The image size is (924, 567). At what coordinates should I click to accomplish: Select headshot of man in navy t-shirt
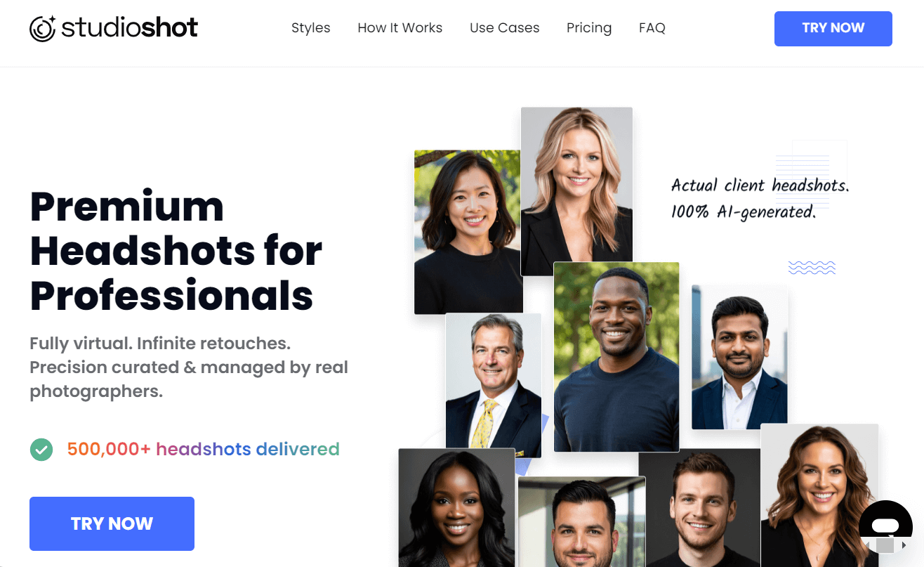pos(616,357)
